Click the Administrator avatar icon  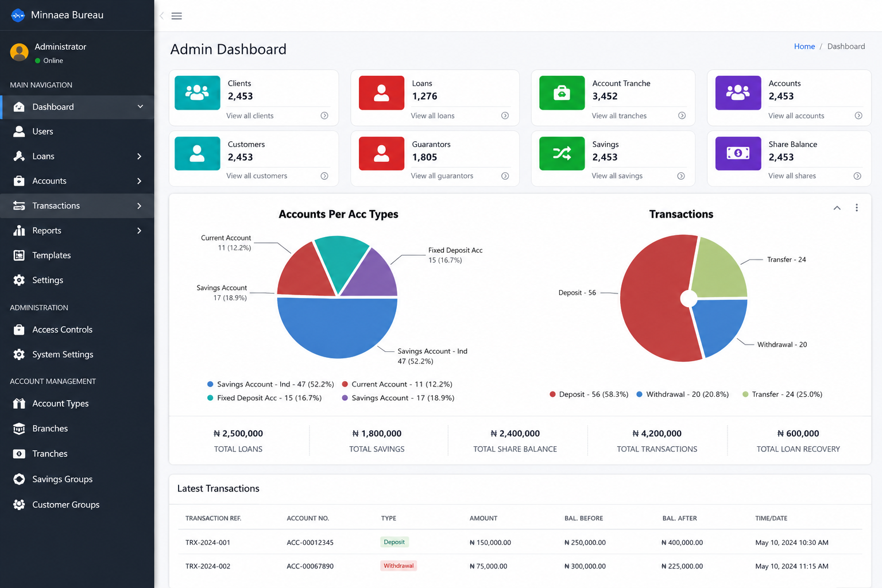(20, 52)
